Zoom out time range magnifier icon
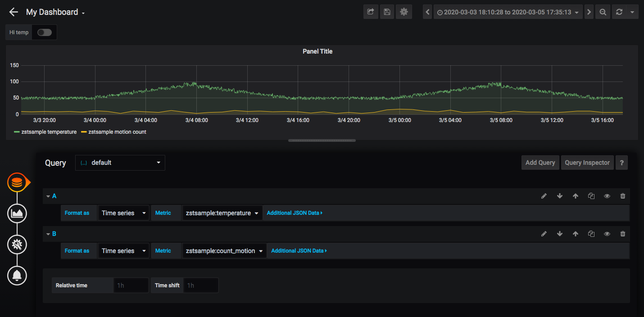The height and width of the screenshot is (317, 644). click(x=603, y=12)
